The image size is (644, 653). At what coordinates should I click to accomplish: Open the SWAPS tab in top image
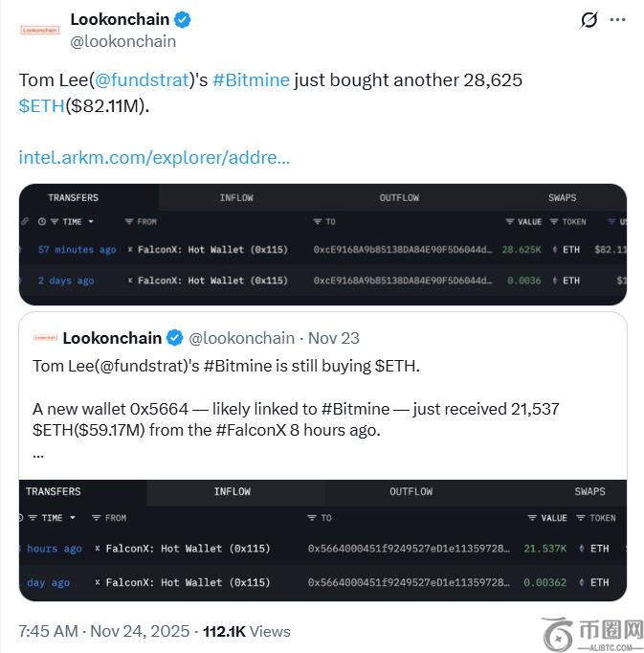562,198
